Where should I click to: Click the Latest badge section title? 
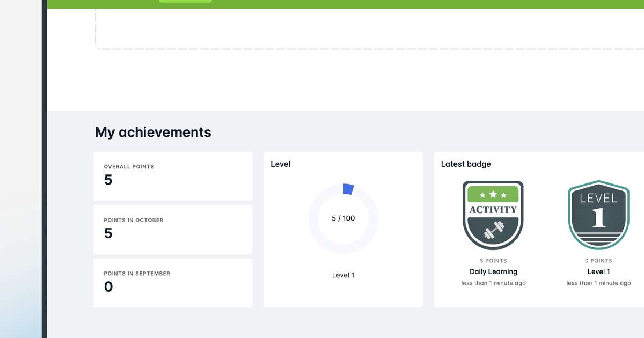click(x=465, y=164)
